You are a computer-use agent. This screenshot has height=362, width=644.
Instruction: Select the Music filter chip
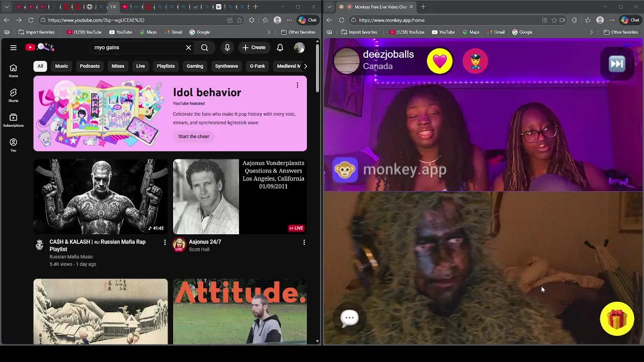pos(61,66)
